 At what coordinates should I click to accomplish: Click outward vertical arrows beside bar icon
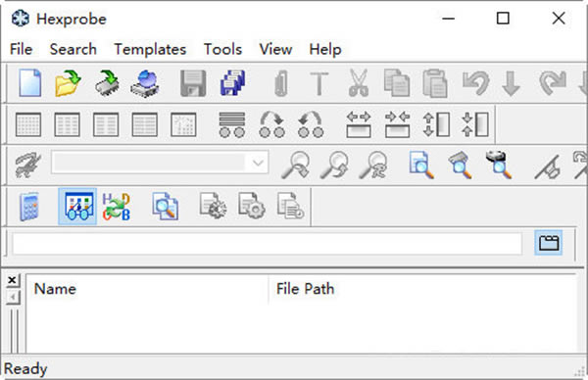point(436,124)
